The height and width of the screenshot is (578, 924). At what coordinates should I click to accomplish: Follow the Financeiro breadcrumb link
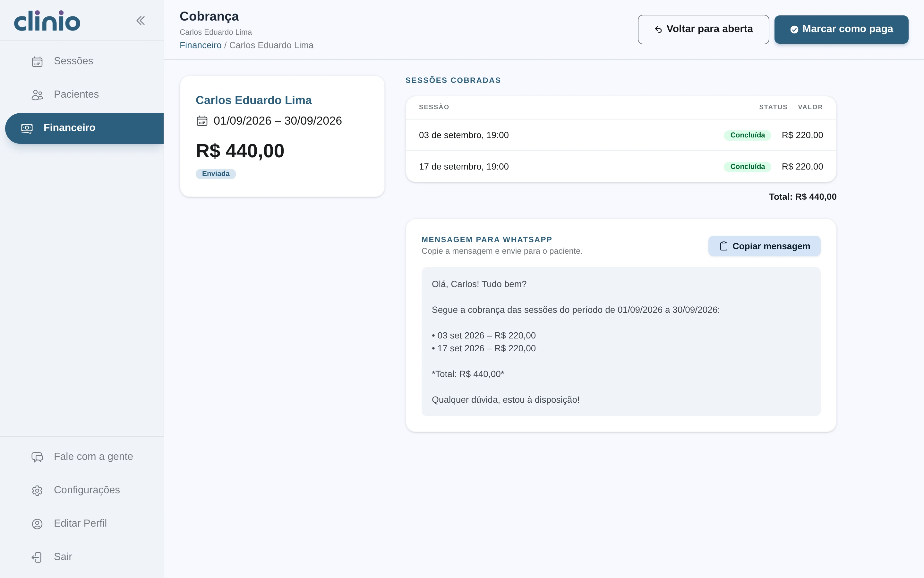click(201, 45)
